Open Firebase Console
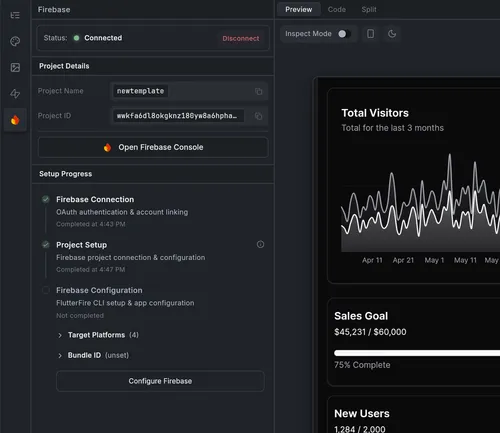Screen dimensions: 500x433 (x=153, y=147)
